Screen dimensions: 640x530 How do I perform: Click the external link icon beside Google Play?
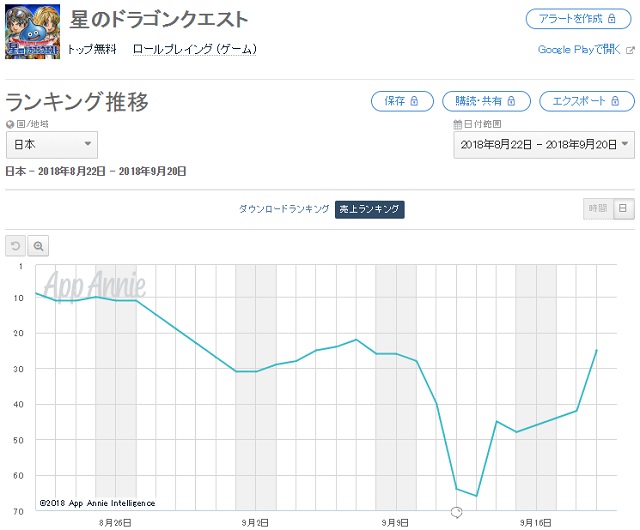point(630,49)
